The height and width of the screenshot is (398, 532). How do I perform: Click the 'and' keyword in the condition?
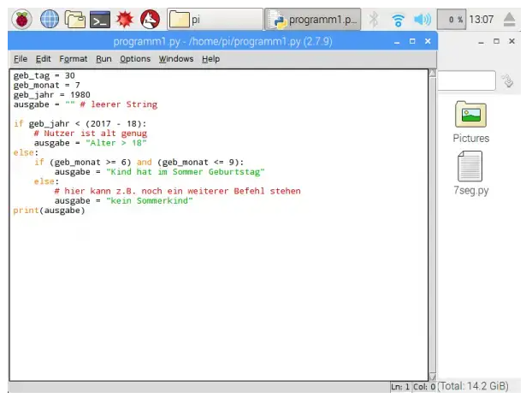pos(145,162)
